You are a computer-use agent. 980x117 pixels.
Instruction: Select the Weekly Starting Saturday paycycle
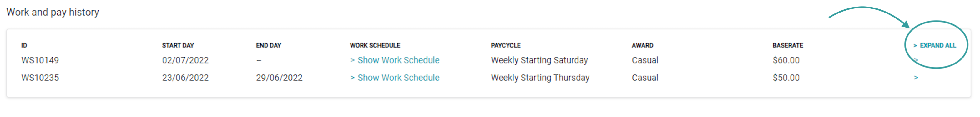click(x=539, y=60)
